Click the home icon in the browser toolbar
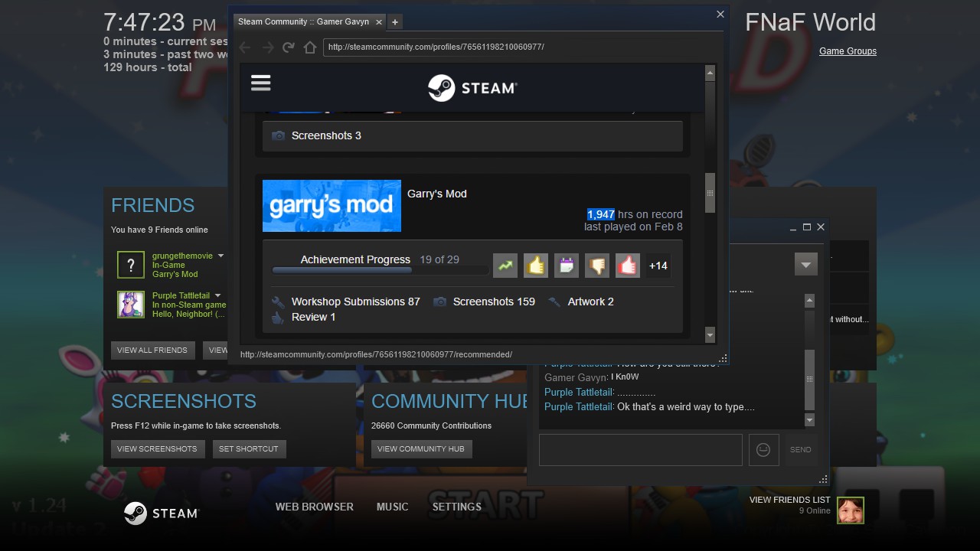The width and height of the screenshot is (980, 551). (309, 47)
